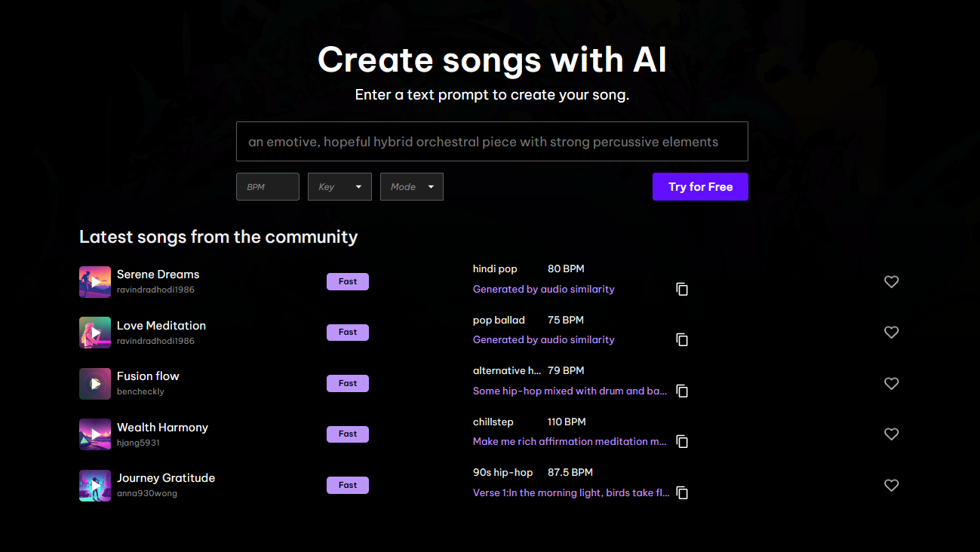Play the Serene Dreams song
This screenshot has width=980, height=552.
[x=95, y=282]
